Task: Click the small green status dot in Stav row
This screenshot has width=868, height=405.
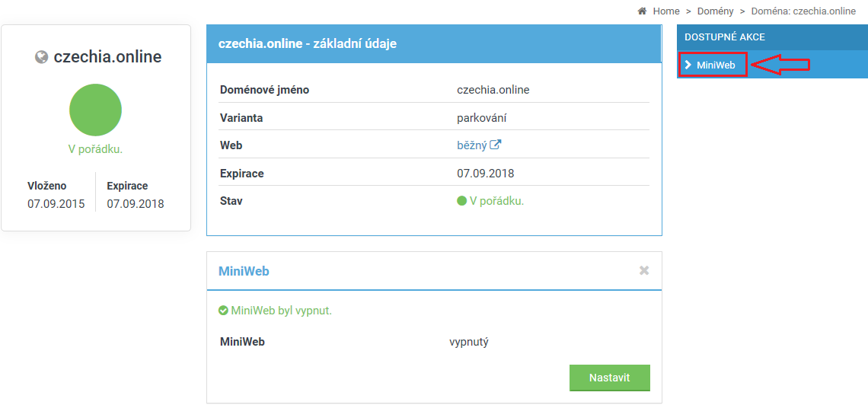Action: pos(461,202)
